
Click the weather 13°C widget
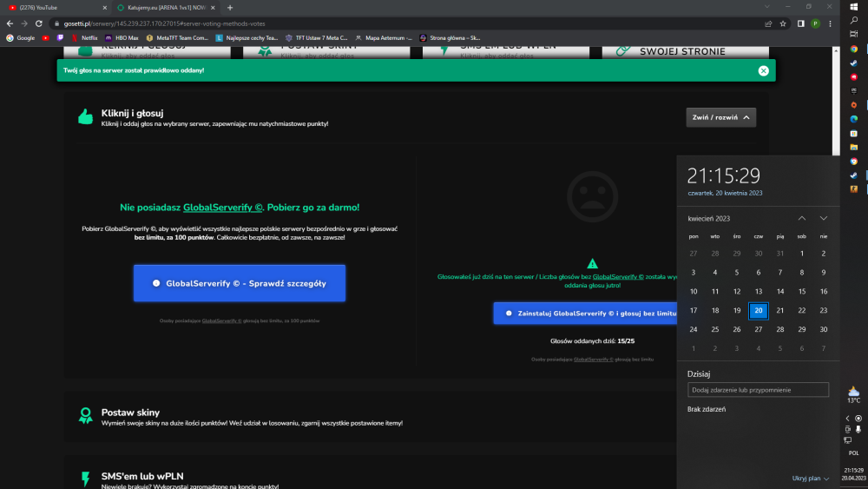(853, 395)
